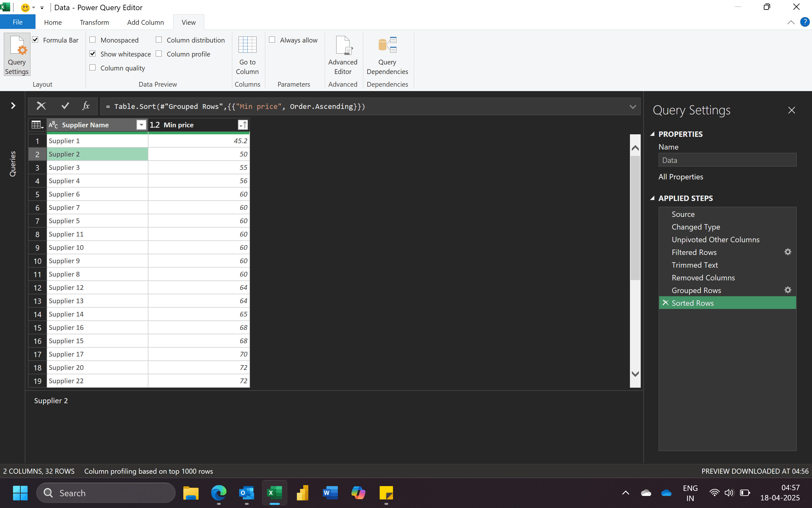The width and height of the screenshot is (812, 508).
Task: Open Outlook from taskbar
Action: point(247,493)
